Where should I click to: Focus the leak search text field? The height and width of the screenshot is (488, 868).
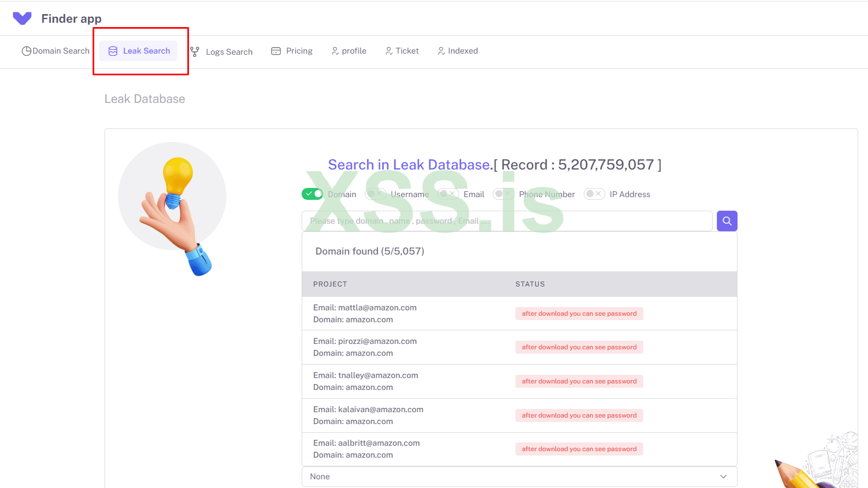coord(507,221)
